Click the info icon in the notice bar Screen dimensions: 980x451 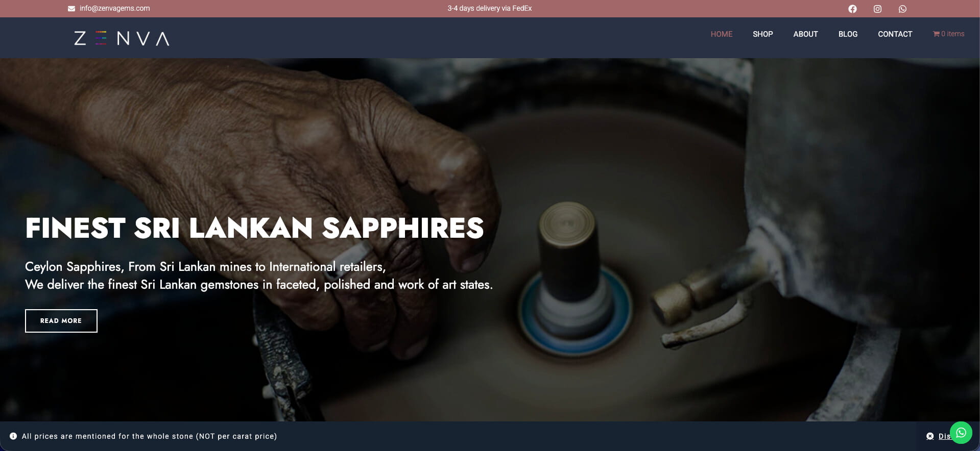pos(13,436)
